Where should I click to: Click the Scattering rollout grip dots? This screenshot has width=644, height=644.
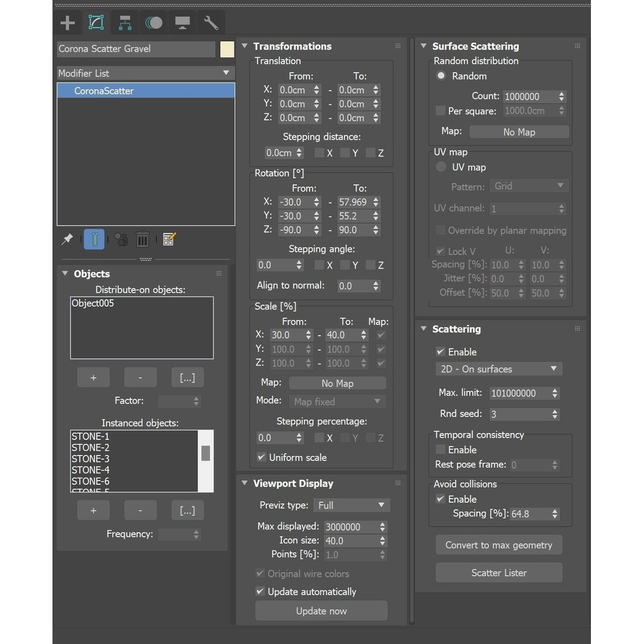(577, 329)
